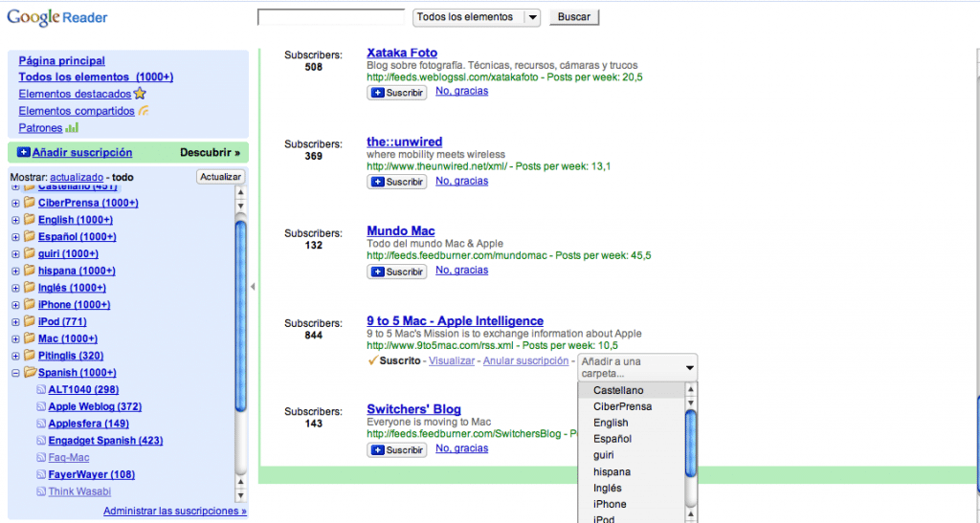Click the feed icon next to Apple Weblog

(x=41, y=406)
